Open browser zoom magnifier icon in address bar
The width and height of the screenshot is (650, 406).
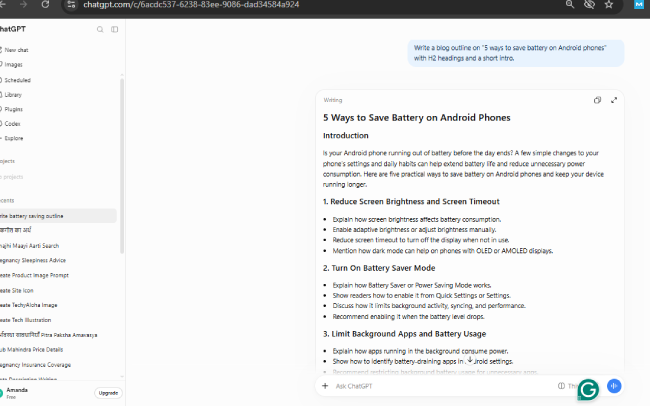(570, 5)
